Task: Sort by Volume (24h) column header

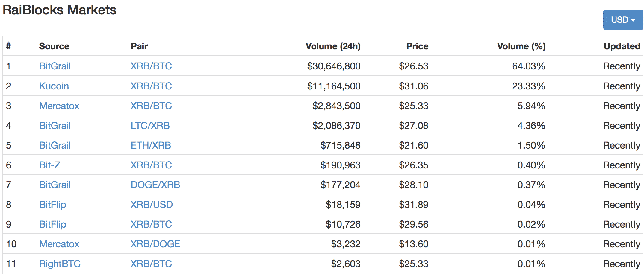Action: (333, 46)
